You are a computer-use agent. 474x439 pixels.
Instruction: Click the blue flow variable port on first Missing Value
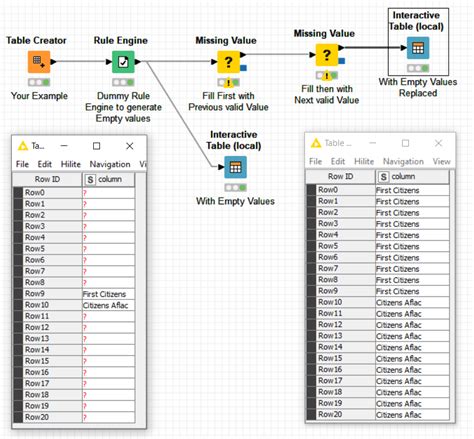243,68
